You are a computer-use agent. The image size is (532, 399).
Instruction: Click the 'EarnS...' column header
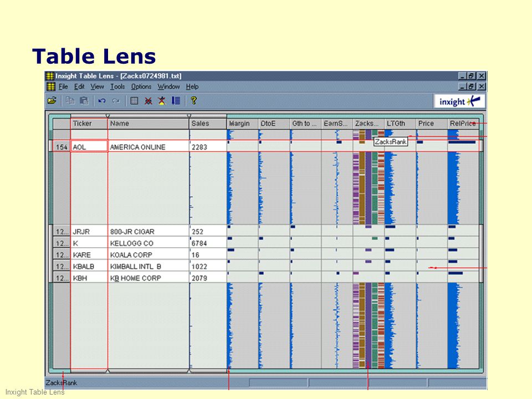point(337,124)
